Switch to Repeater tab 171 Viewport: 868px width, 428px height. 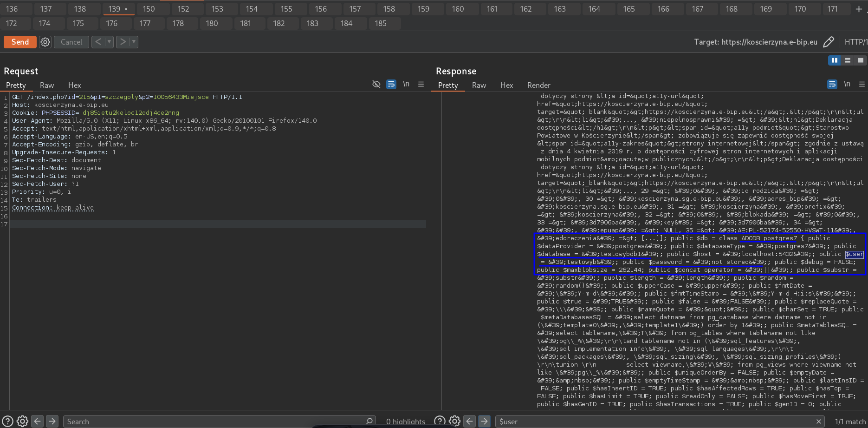point(833,9)
